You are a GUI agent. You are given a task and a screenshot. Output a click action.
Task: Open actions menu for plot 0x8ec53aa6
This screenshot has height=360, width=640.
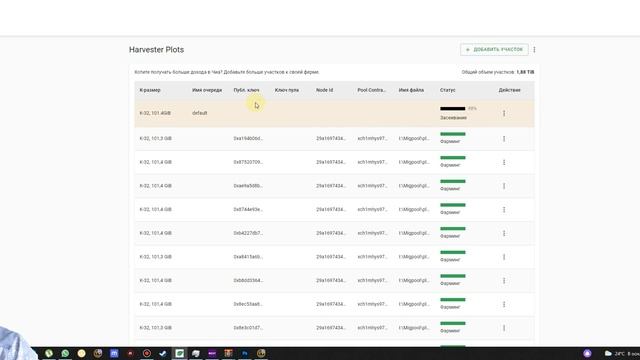point(504,304)
